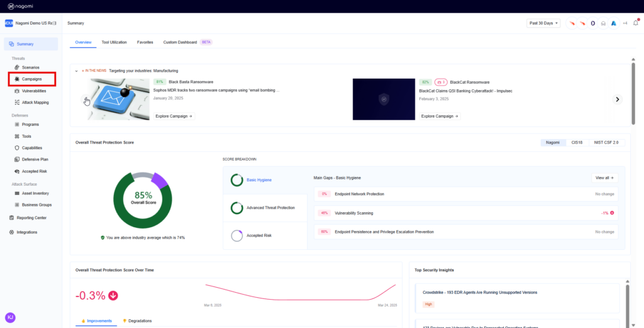
Task: Select Advanced Threat Protection in score breakdown
Action: (x=265, y=208)
